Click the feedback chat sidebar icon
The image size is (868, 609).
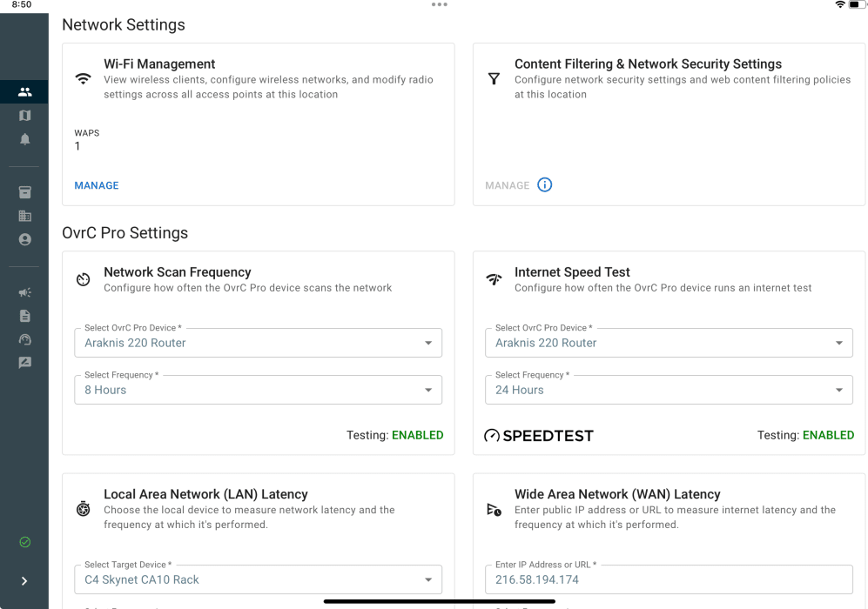click(x=24, y=363)
